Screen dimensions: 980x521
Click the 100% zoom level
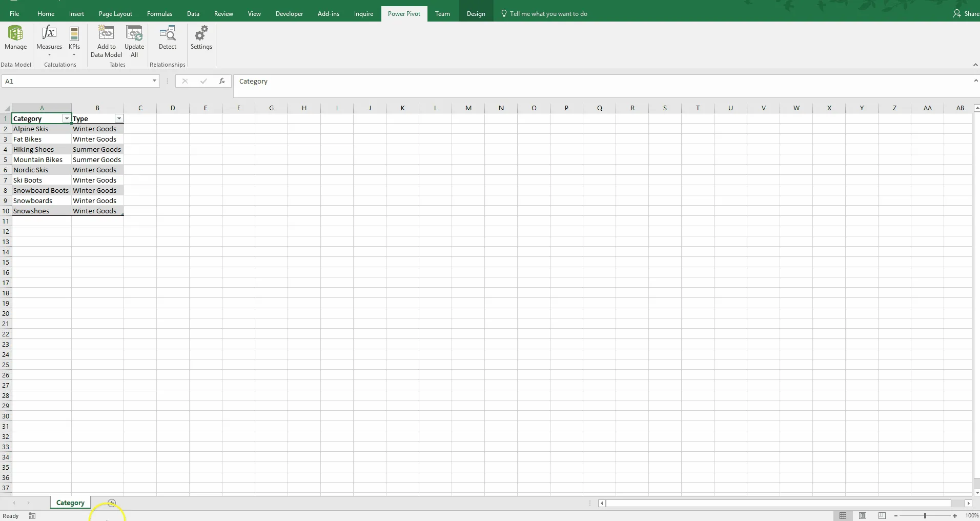[972, 516]
